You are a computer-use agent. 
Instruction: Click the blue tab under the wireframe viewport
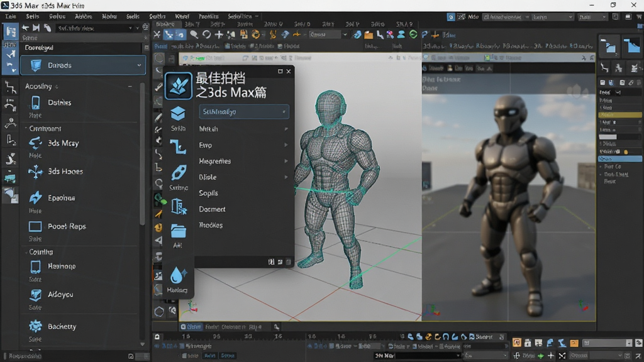(191, 327)
